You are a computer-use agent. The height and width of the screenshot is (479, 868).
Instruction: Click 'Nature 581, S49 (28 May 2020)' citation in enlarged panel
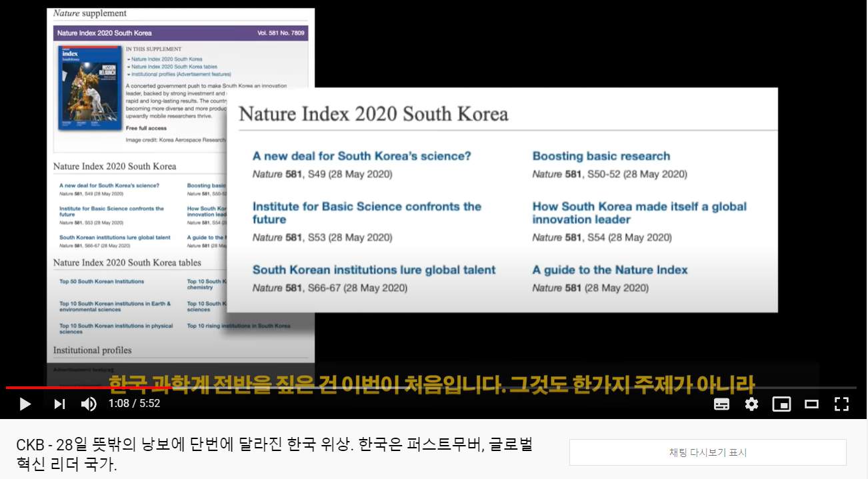coord(323,175)
